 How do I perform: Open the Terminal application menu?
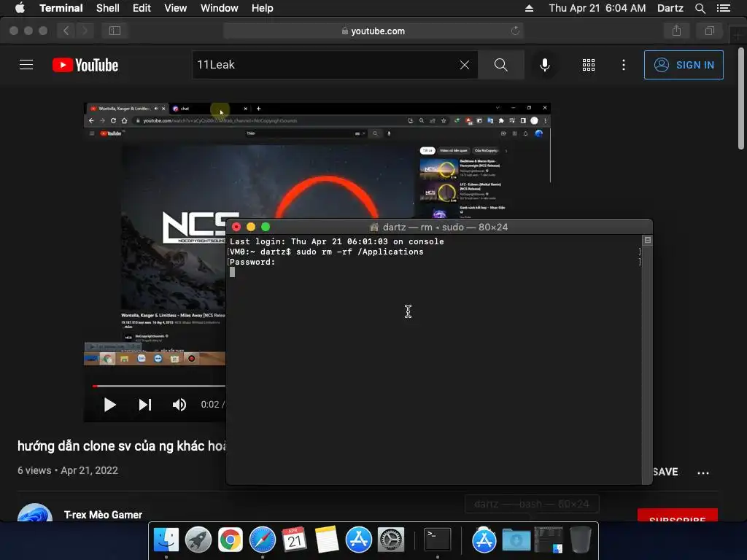tap(61, 8)
